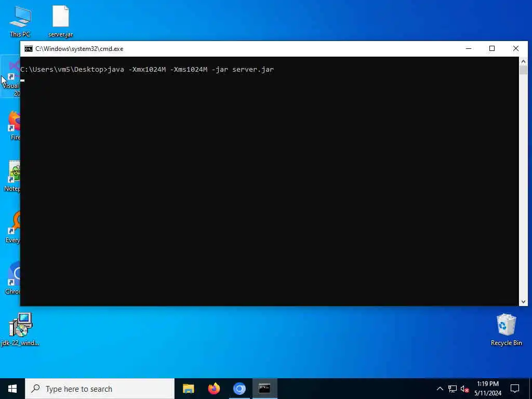The width and height of the screenshot is (532, 399).
Task: Select the Visual Studio desktop shortcut
Action: 10,77
